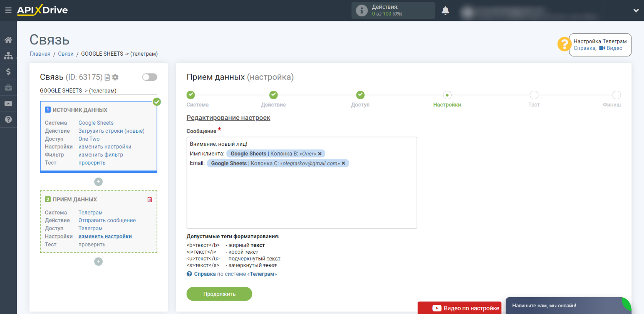The width and height of the screenshot is (644, 314).
Task: Open connection settings gear icon
Action: [x=115, y=77]
